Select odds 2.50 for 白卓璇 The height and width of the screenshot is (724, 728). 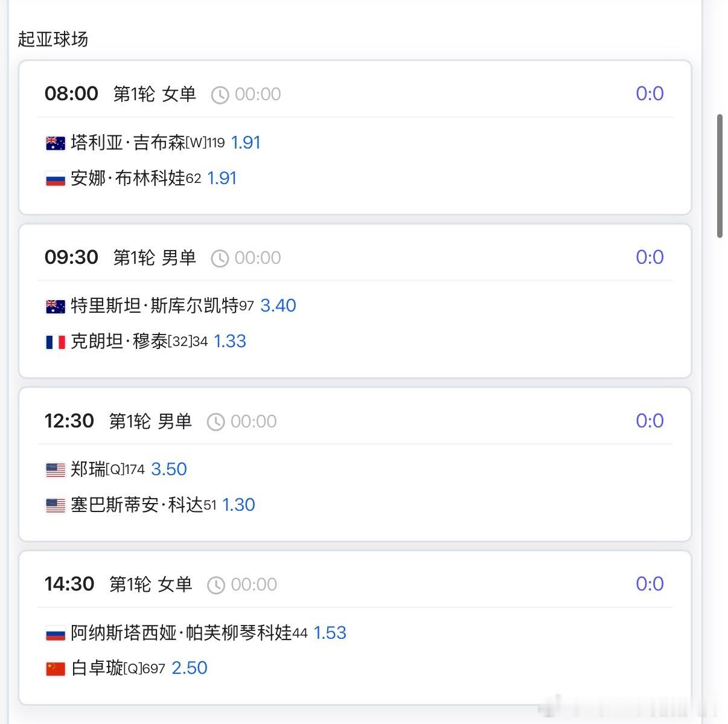point(189,668)
